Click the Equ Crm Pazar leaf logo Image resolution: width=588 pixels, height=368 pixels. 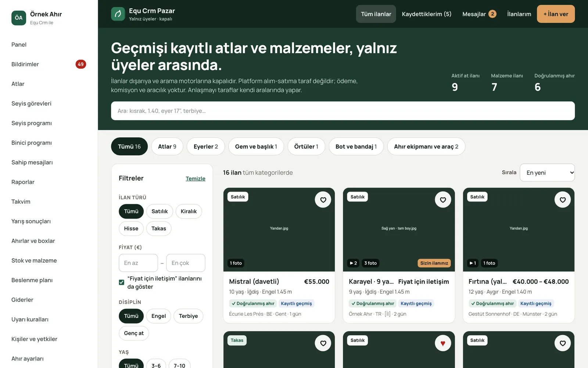(118, 14)
